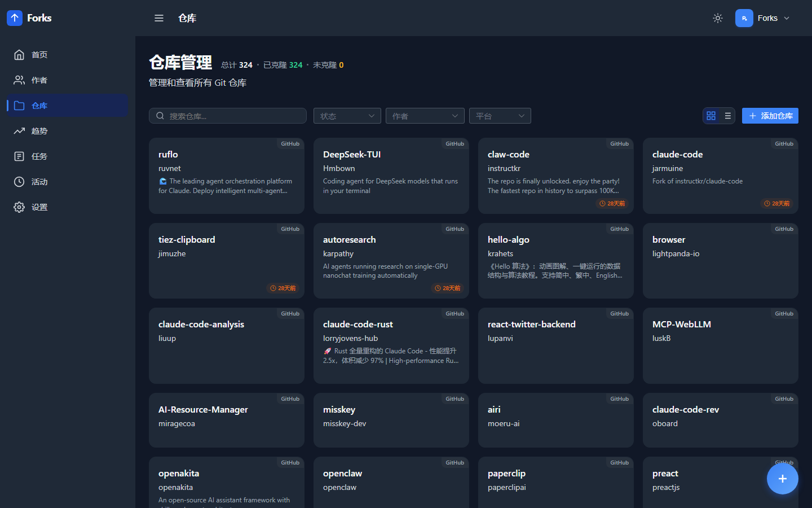Viewport: 812px width, 508px height.
Task: Click the GitHub tag on DeepSeek-TUI card
Action: coord(455,144)
